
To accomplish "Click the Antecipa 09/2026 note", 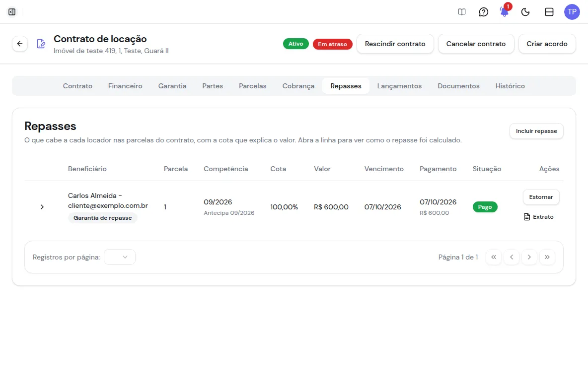I will pyautogui.click(x=229, y=213).
